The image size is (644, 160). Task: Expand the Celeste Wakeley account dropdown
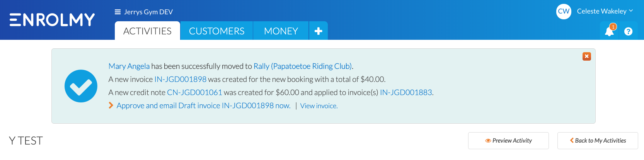point(605,11)
